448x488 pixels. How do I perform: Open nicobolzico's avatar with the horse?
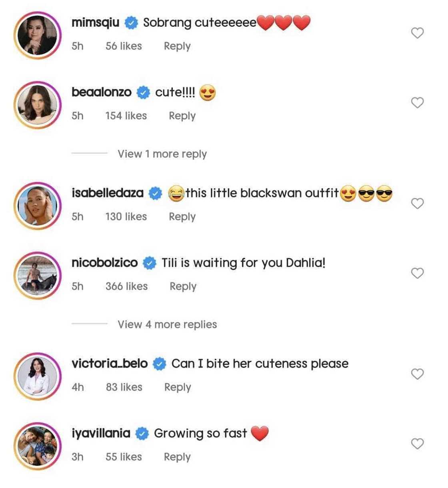pyautogui.click(x=38, y=275)
